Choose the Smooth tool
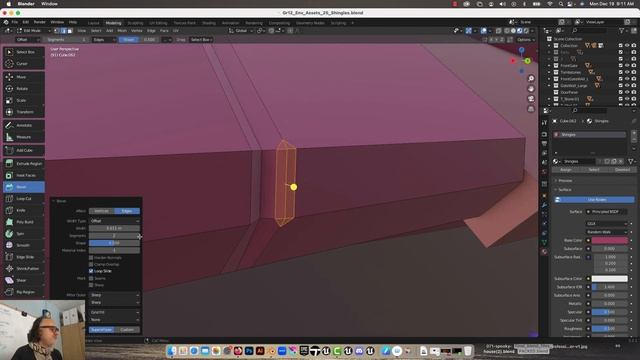The width and height of the screenshot is (640, 360). [24, 245]
